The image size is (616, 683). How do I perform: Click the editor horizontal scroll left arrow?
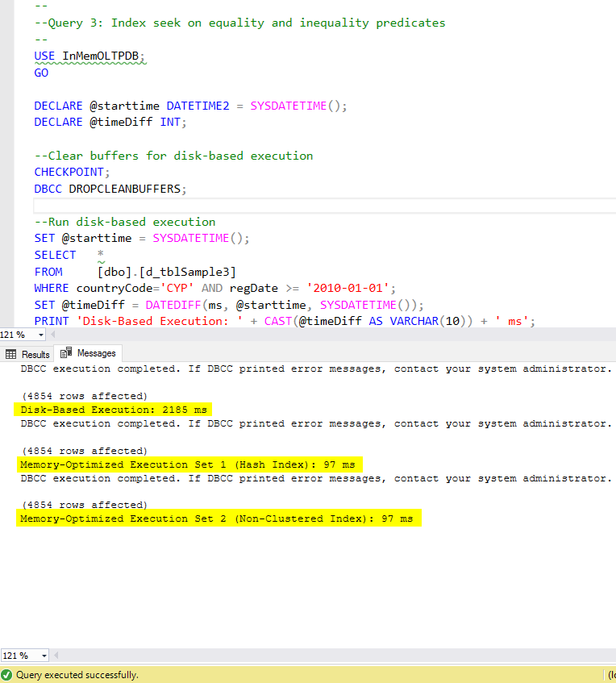pos(52,335)
